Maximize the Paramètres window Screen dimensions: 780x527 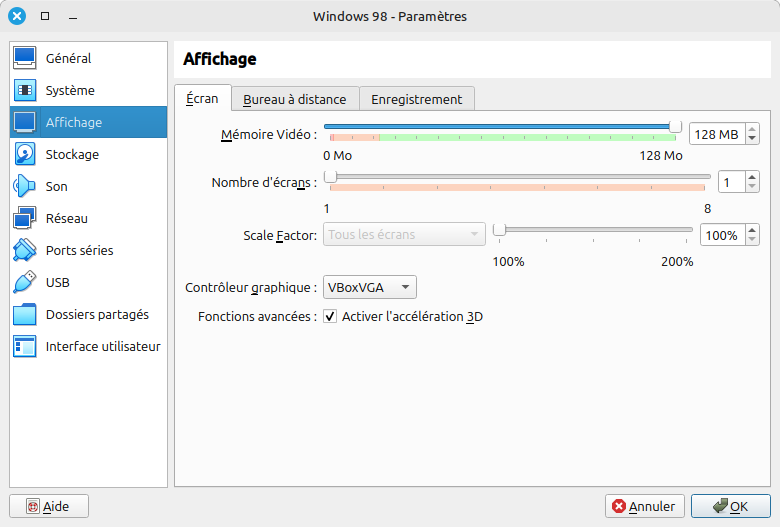tap(45, 16)
